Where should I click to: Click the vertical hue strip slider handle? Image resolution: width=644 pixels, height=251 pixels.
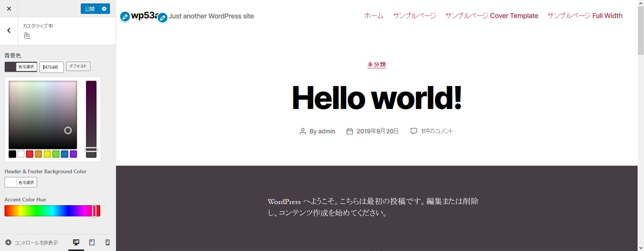click(x=91, y=149)
